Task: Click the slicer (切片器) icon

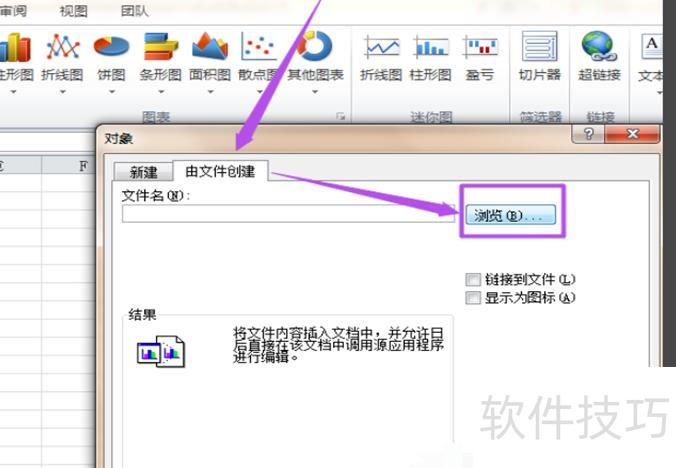Action: coord(539,46)
